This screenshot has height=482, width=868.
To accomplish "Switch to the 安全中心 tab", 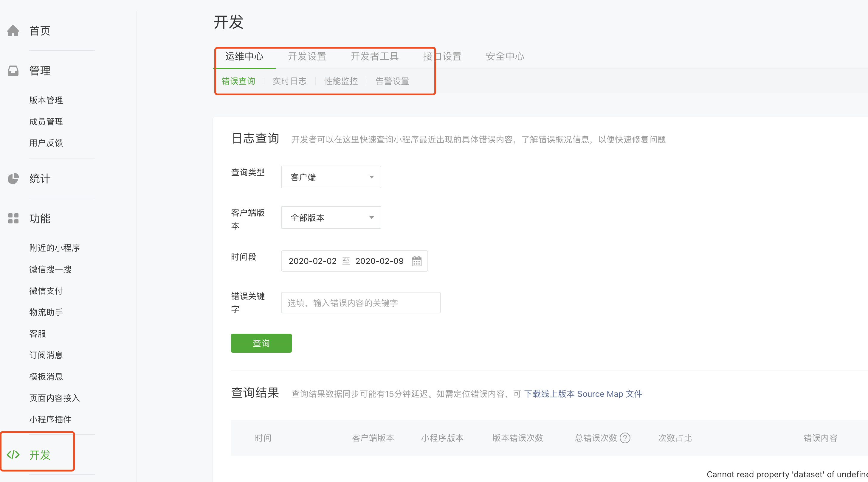I will coord(505,56).
